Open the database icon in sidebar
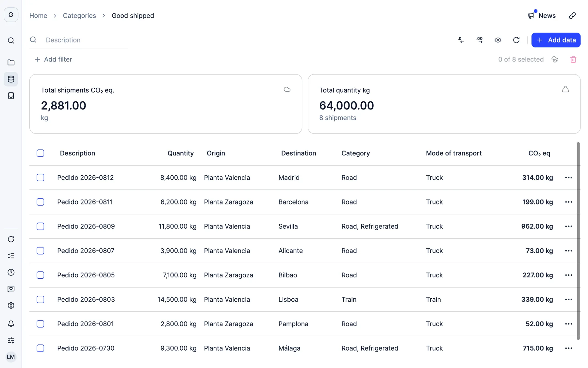 coord(11,79)
